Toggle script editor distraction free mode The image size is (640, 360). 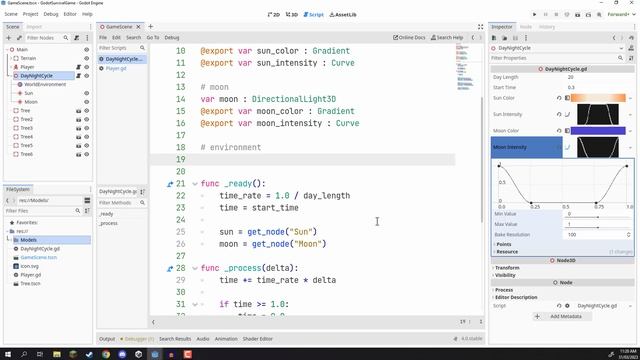[x=480, y=27]
